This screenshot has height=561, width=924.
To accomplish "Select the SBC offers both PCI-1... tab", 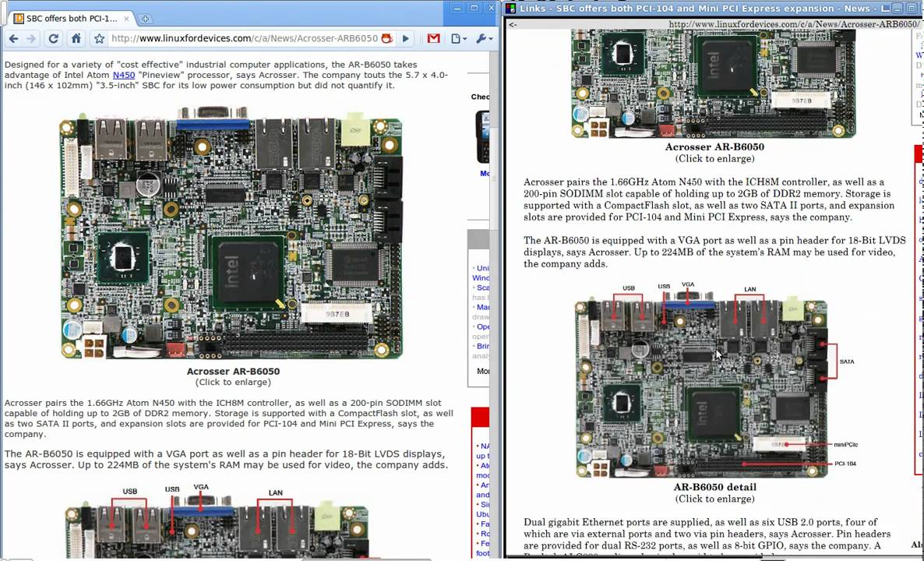I will click(72, 18).
